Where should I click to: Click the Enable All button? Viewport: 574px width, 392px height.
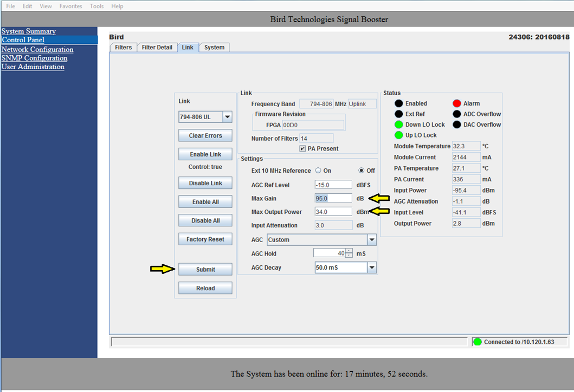[205, 202]
